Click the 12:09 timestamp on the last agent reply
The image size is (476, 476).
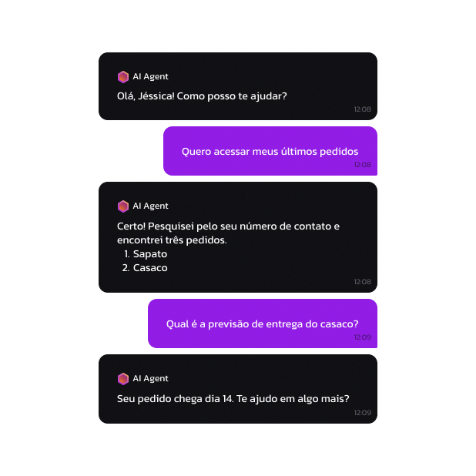click(362, 413)
